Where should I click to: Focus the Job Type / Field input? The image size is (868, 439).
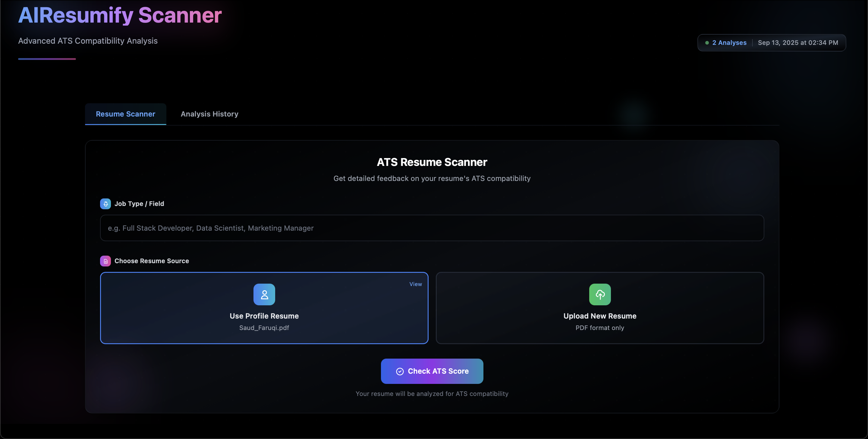[x=432, y=228]
